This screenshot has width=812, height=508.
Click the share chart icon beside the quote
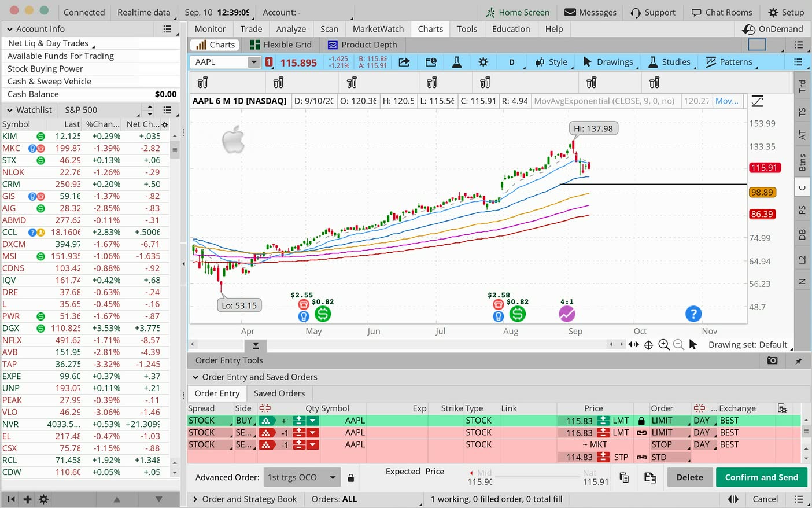click(x=404, y=62)
